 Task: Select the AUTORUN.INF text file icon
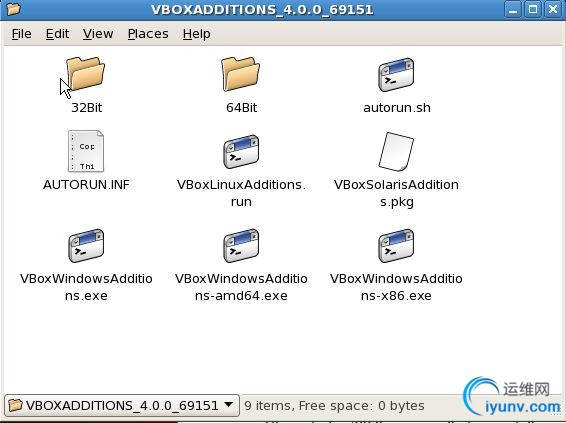point(86,151)
